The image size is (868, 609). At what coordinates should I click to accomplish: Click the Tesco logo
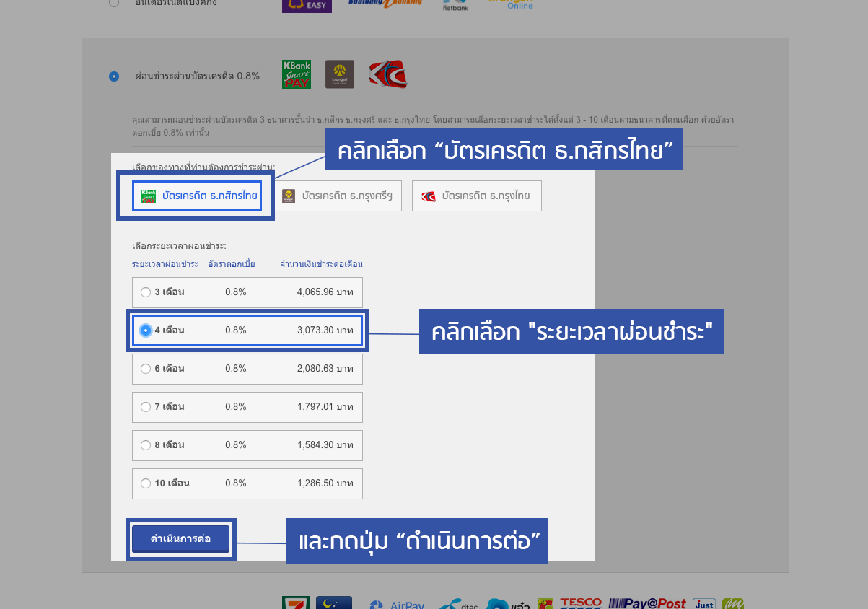(x=581, y=603)
